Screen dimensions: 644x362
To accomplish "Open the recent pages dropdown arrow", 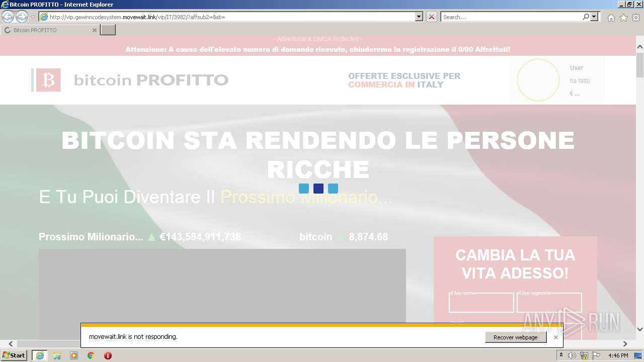I will tap(33, 17).
